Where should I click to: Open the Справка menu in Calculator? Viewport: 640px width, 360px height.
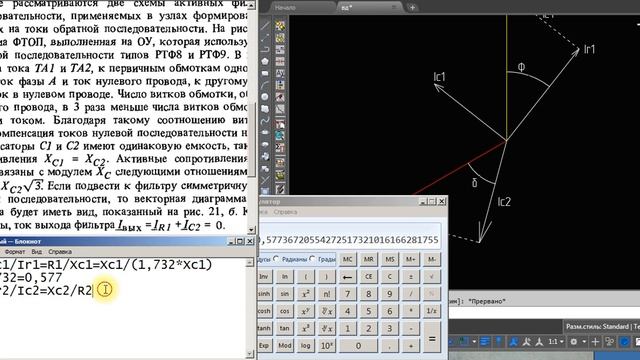[285, 212]
